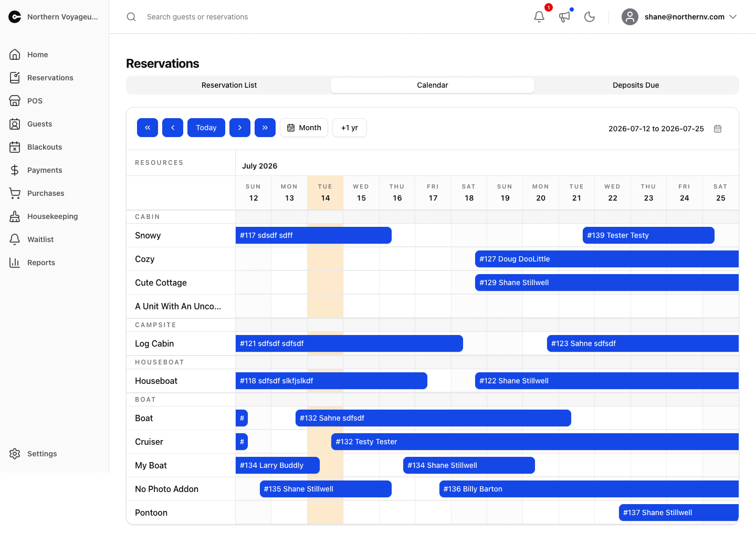The image size is (756, 554).
Task: Click the SAT 25 column header
Action: [720, 193]
